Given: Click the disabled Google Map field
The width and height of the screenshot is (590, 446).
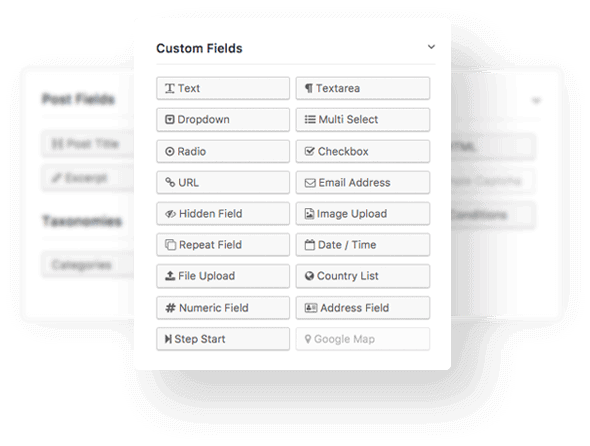Looking at the screenshot, I should point(363,339).
